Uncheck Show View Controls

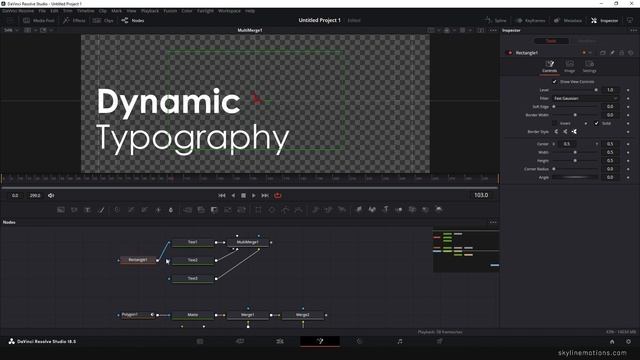[x=554, y=82]
